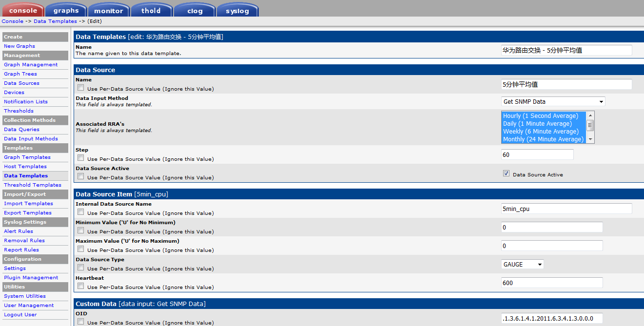The height and width of the screenshot is (326, 644).
Task: Focus the OID input field
Action: (x=551, y=319)
